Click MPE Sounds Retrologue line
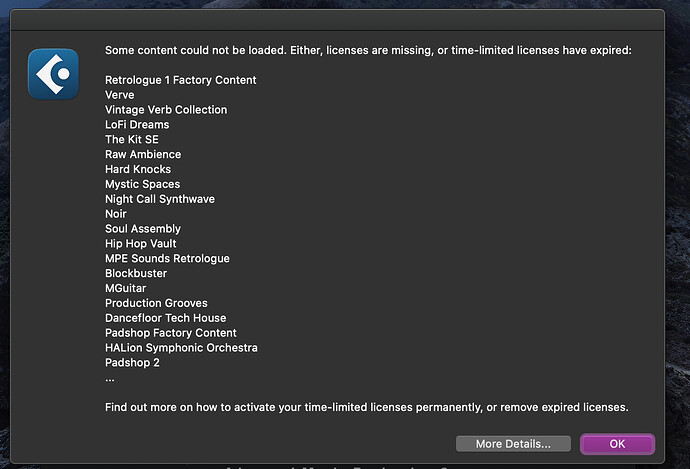690x469 pixels. coord(167,259)
